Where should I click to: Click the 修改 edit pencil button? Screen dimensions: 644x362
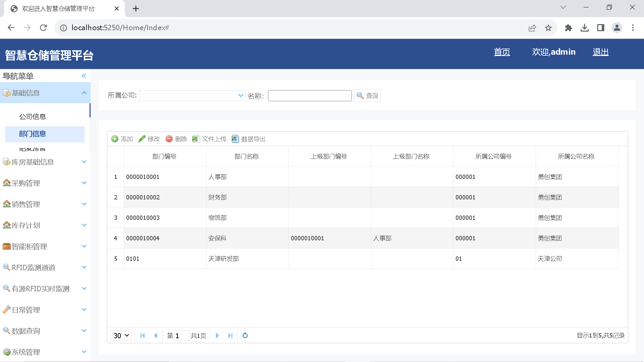click(149, 139)
